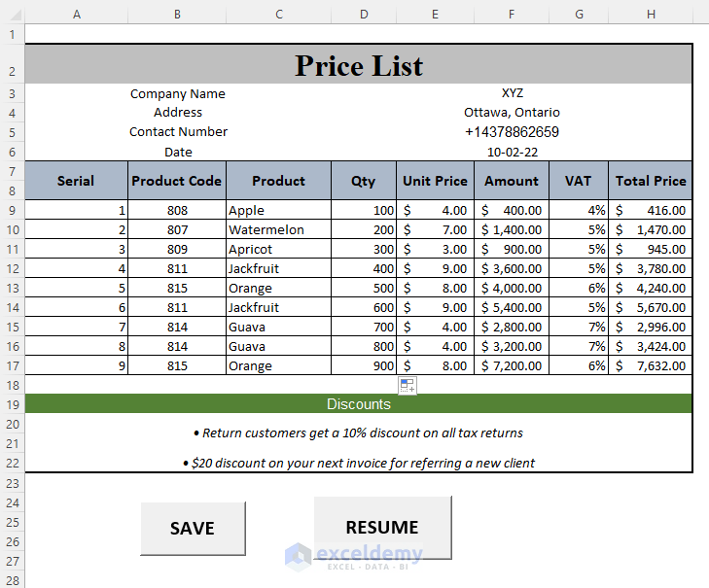Select Total Price cell 416.00
This screenshot has width=709, height=588.
(651, 210)
